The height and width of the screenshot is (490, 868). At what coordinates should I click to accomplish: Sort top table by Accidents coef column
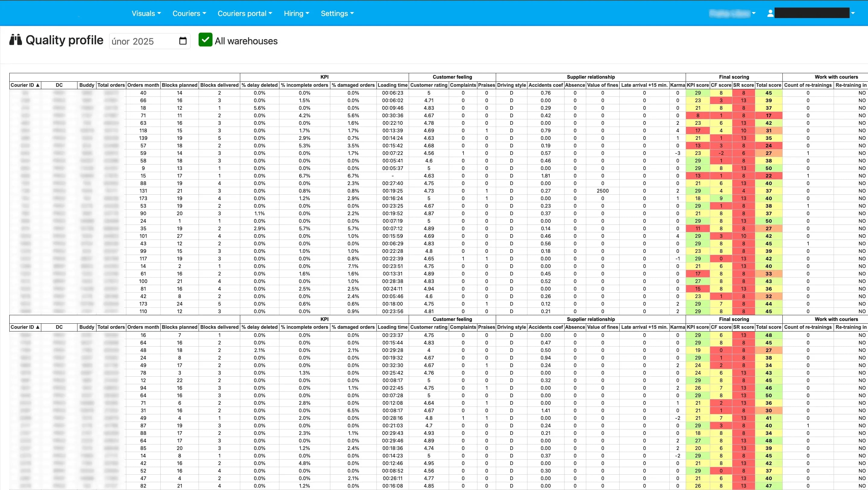click(546, 85)
